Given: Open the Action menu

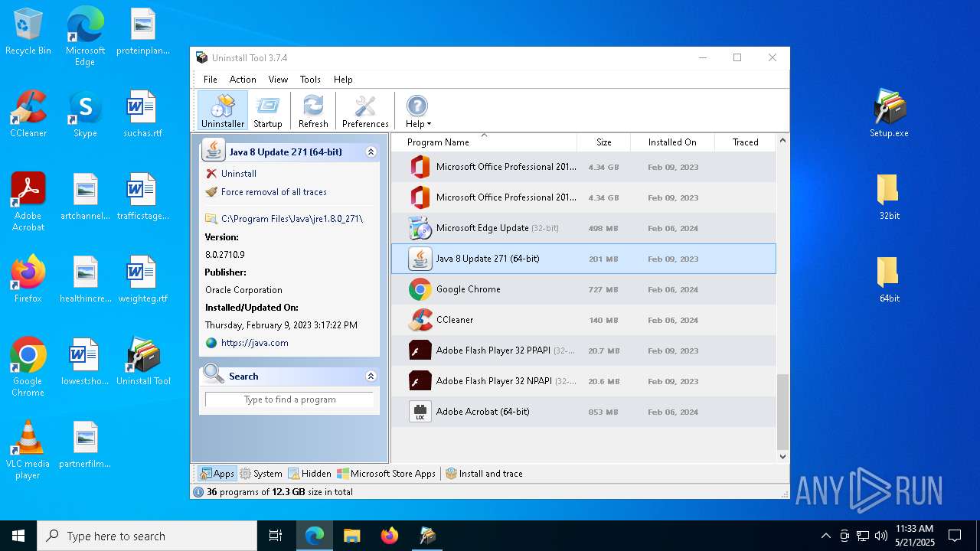Looking at the screenshot, I should 243,80.
